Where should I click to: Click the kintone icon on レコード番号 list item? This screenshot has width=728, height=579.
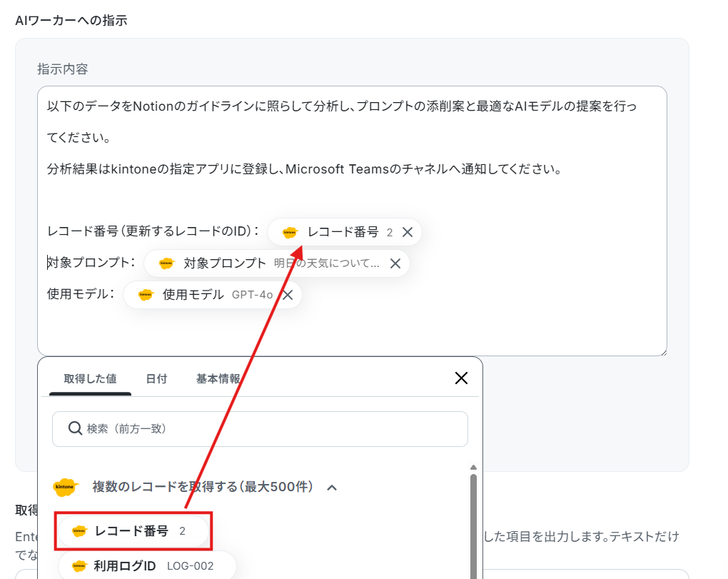[79, 531]
